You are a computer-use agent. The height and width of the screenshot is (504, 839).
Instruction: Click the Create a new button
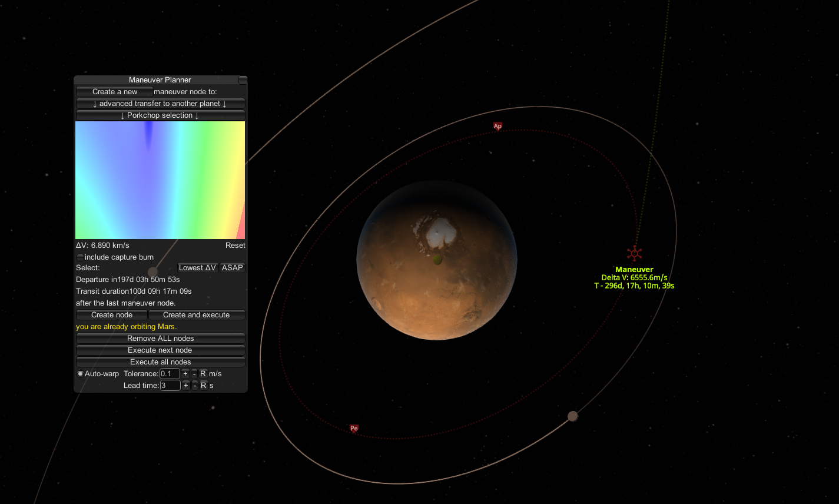(x=114, y=92)
